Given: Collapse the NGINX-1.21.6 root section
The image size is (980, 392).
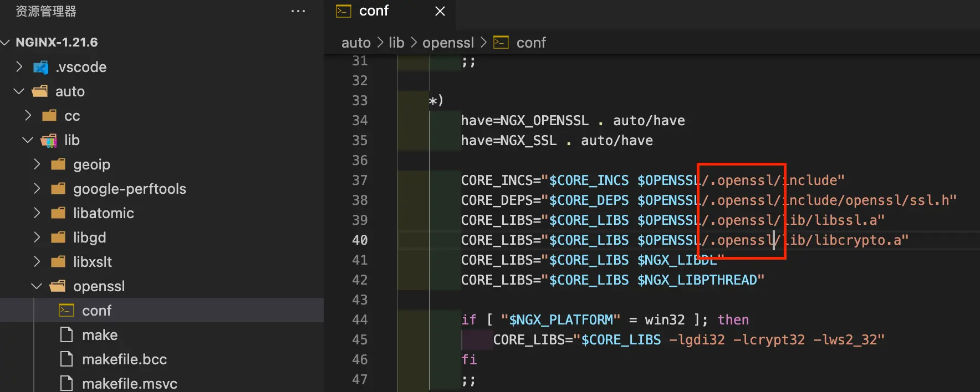Looking at the screenshot, I should (6, 43).
